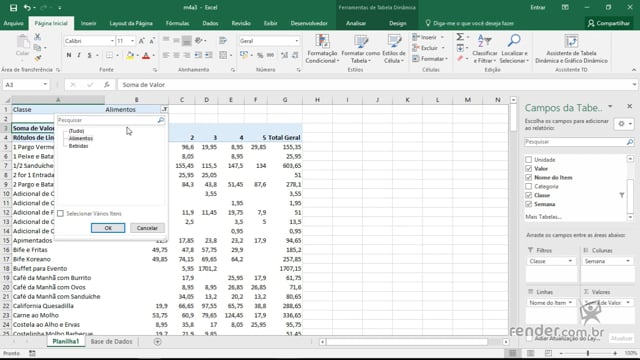Click the Inserir cells icon

click(x=416, y=37)
